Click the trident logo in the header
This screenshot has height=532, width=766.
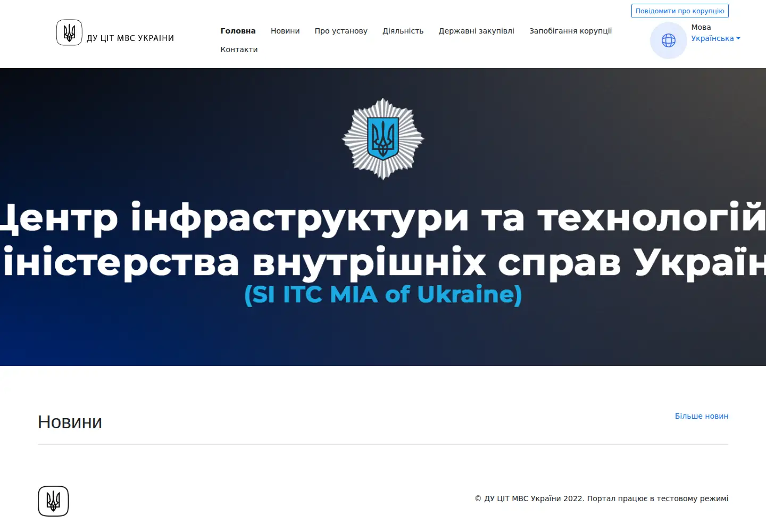point(69,32)
